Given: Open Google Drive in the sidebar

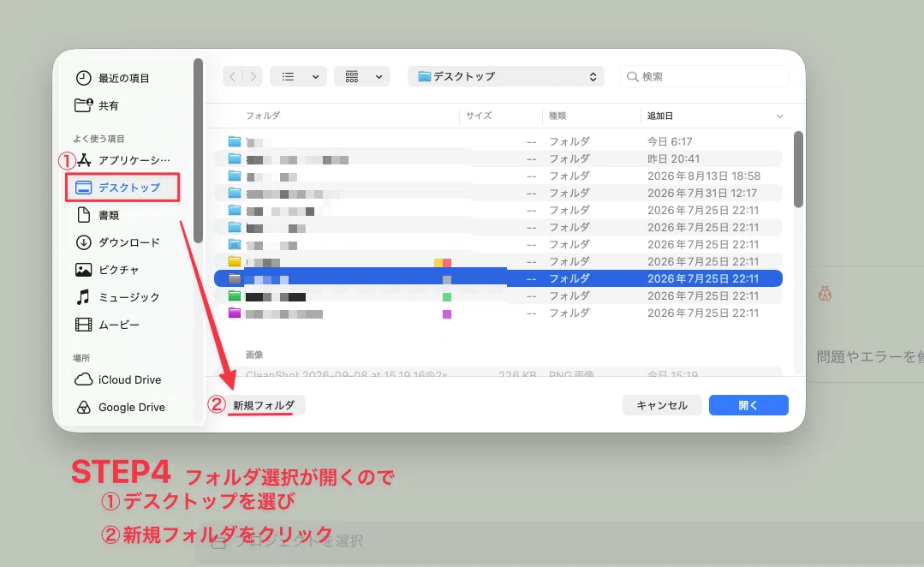Looking at the screenshot, I should [120, 408].
